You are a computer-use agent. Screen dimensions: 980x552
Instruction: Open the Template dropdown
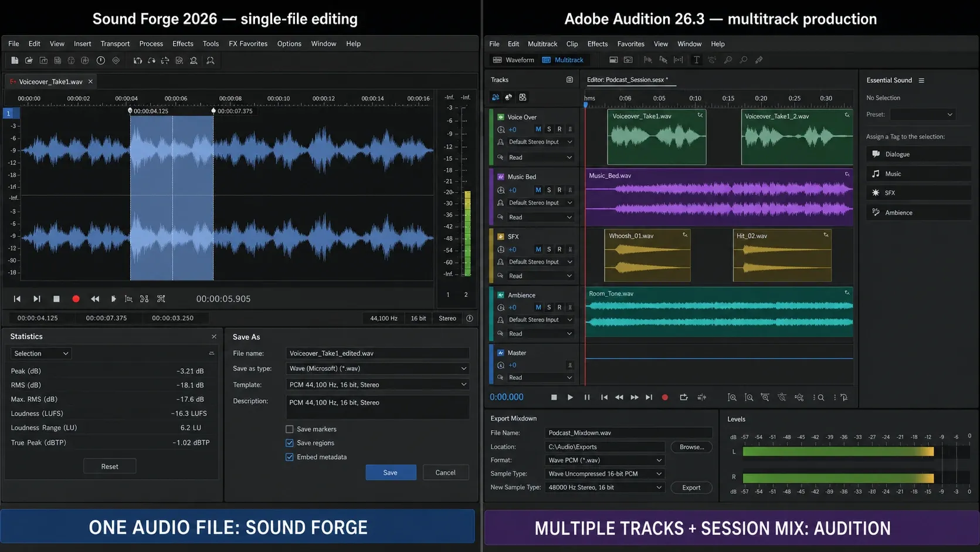point(378,385)
